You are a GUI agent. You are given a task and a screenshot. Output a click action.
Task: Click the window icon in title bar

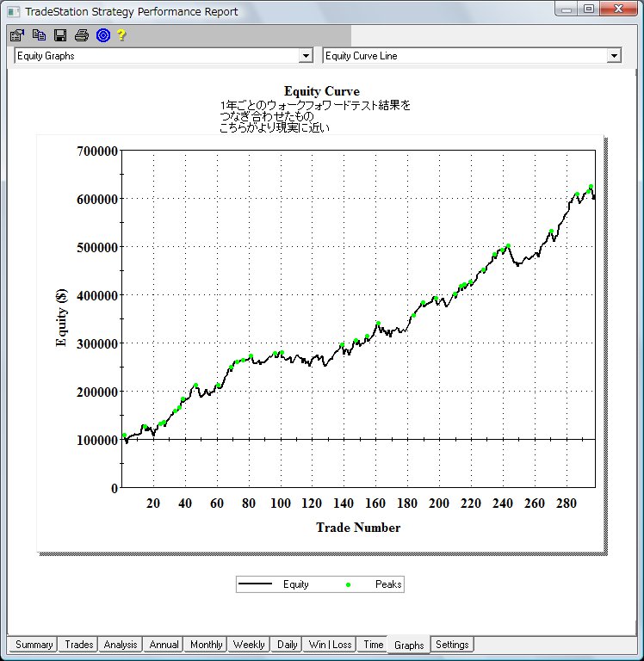(x=13, y=12)
